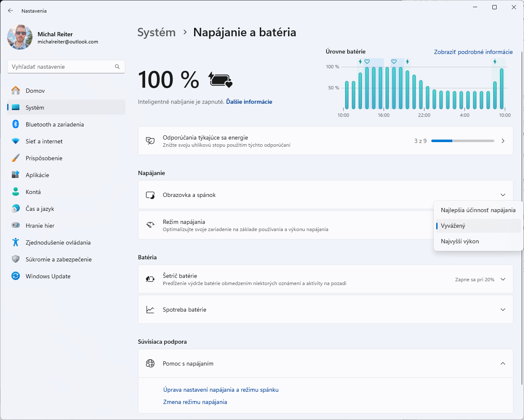Click the Súkromie a zabezpečenie shield icon

click(x=16, y=259)
